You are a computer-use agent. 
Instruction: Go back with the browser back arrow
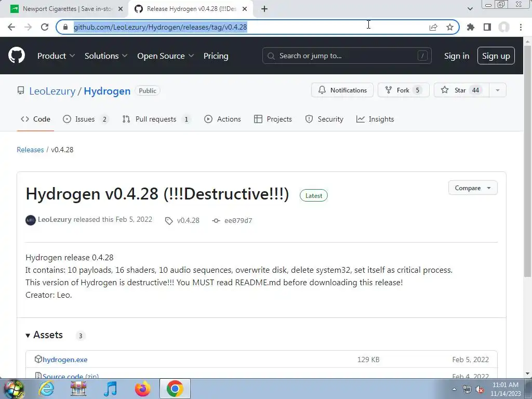pyautogui.click(x=11, y=27)
